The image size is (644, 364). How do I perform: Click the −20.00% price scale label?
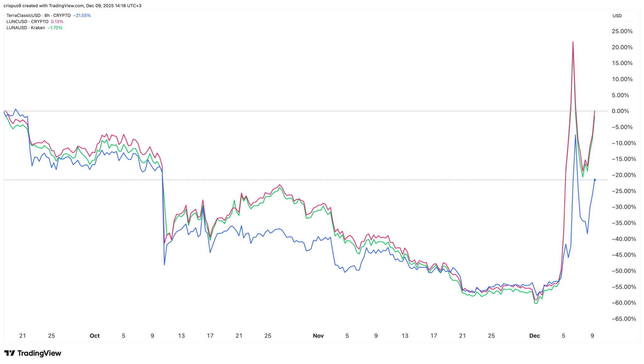coord(624,175)
